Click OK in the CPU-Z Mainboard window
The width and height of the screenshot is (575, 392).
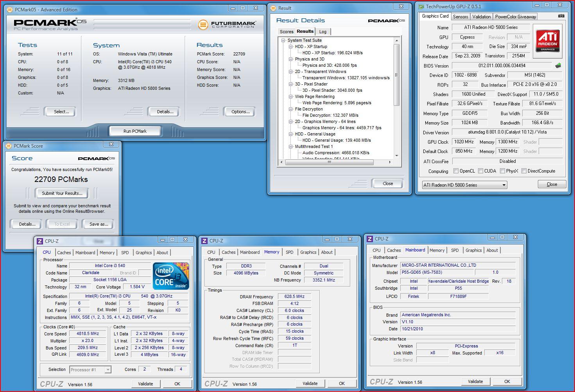[x=507, y=381]
